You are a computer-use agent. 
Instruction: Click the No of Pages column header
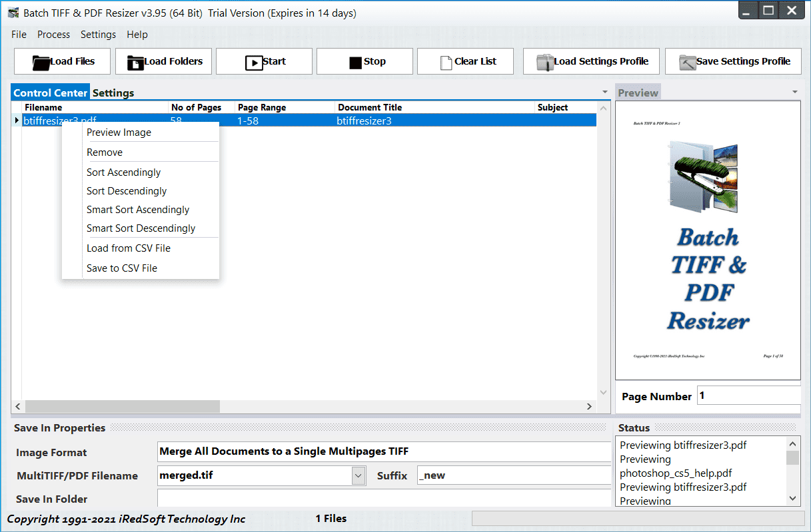pos(202,107)
